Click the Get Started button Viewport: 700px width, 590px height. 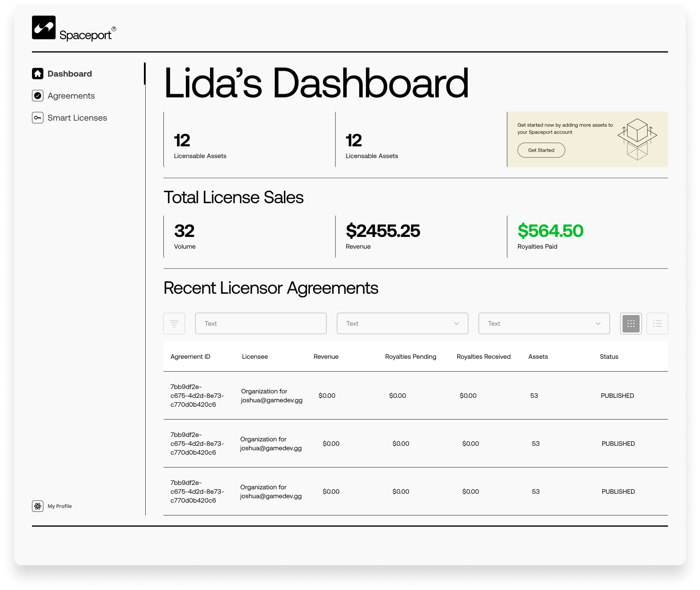pyautogui.click(x=541, y=150)
